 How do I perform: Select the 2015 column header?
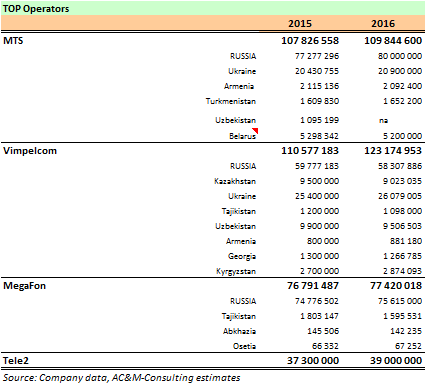tap(300, 23)
